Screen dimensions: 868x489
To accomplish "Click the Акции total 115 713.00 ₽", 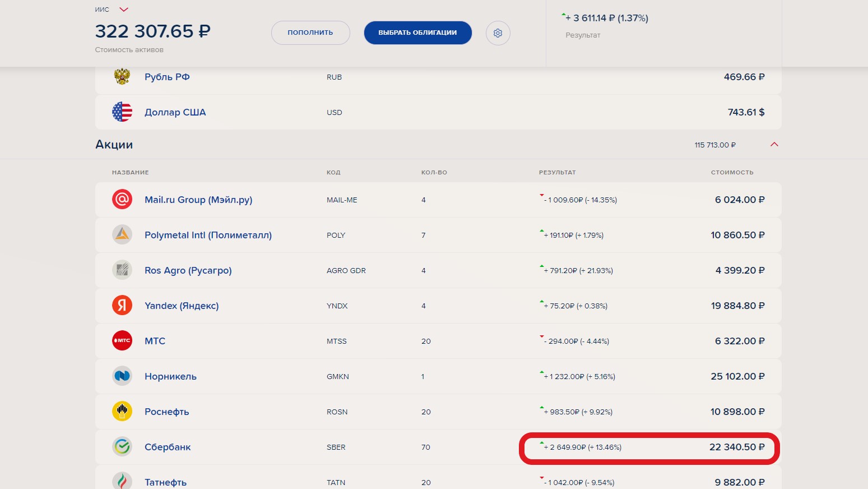I will 715,145.
